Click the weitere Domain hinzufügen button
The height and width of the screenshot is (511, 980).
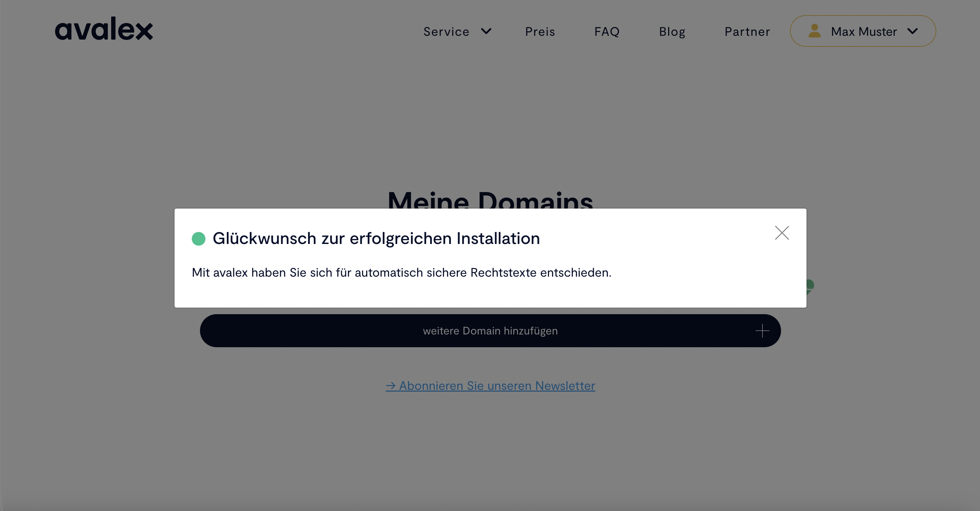(490, 330)
